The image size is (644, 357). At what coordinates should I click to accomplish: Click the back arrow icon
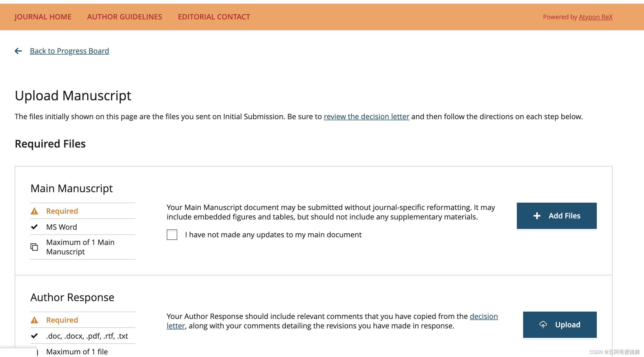click(x=18, y=51)
